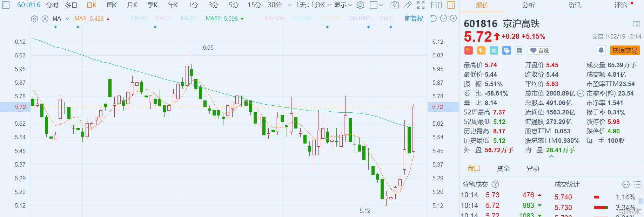This screenshot has width=644, height=217.
Task: Open more period options after 30分
Action: pos(289,5)
